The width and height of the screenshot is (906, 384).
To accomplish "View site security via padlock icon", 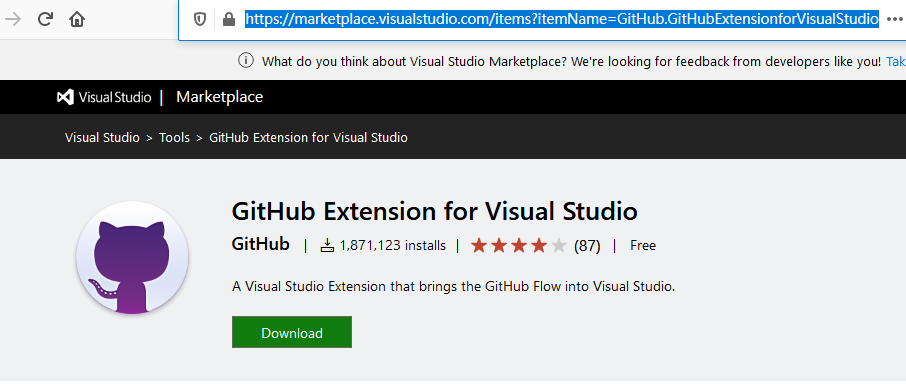I will [229, 20].
